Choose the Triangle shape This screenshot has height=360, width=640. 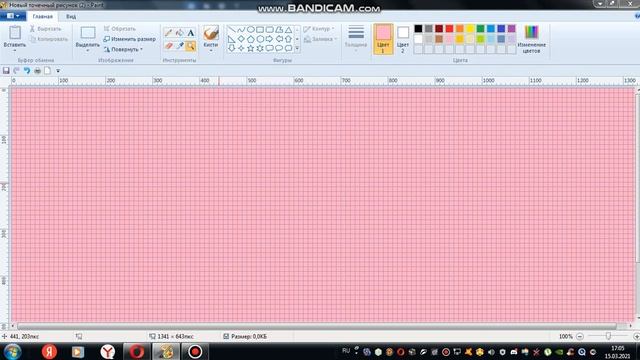289,29
